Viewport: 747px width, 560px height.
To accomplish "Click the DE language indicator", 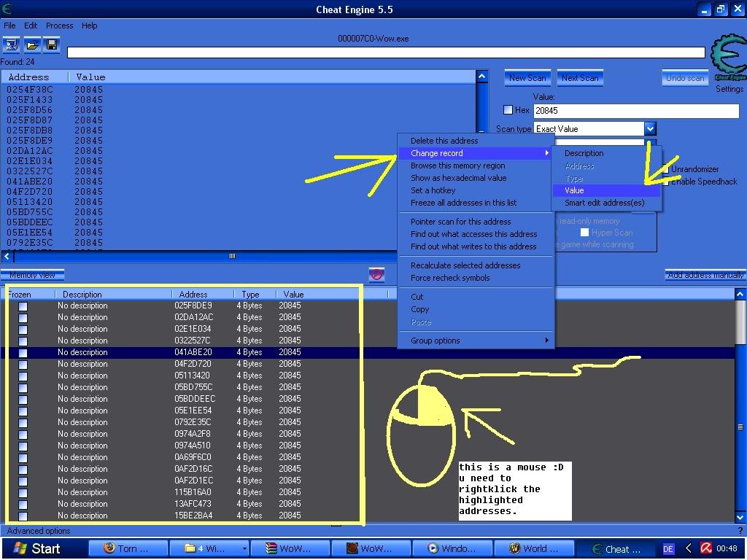I will pyautogui.click(x=668, y=549).
